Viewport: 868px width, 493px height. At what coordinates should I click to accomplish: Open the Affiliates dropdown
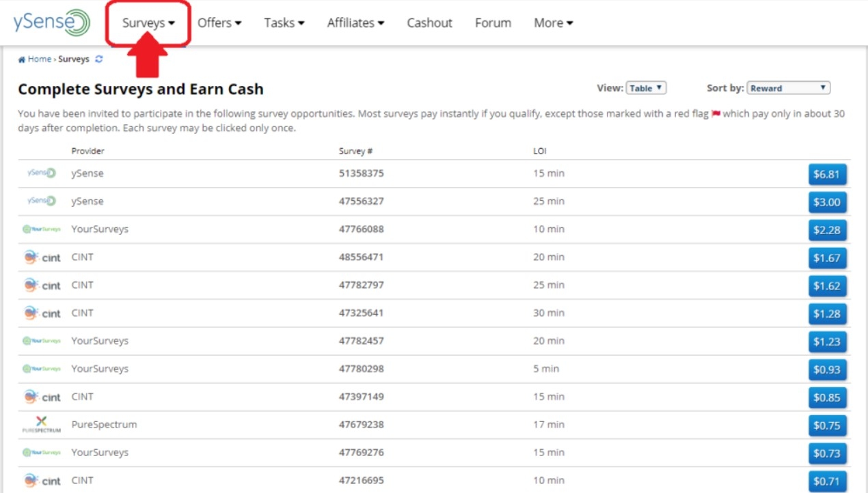(x=355, y=23)
